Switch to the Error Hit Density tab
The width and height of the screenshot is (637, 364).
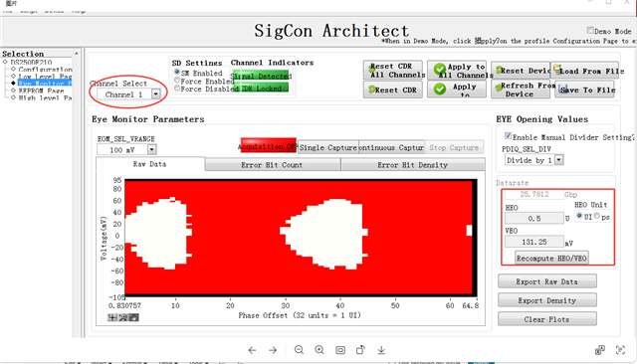point(413,165)
